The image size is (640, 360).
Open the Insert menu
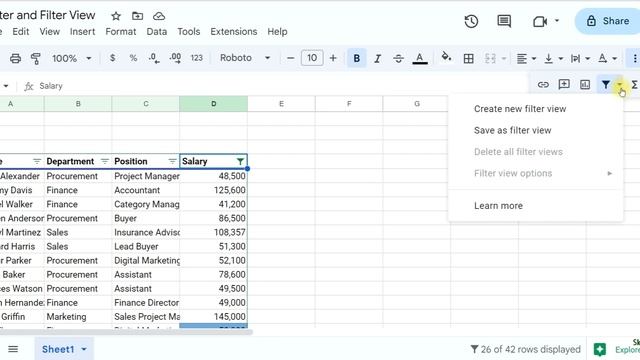[x=82, y=32]
